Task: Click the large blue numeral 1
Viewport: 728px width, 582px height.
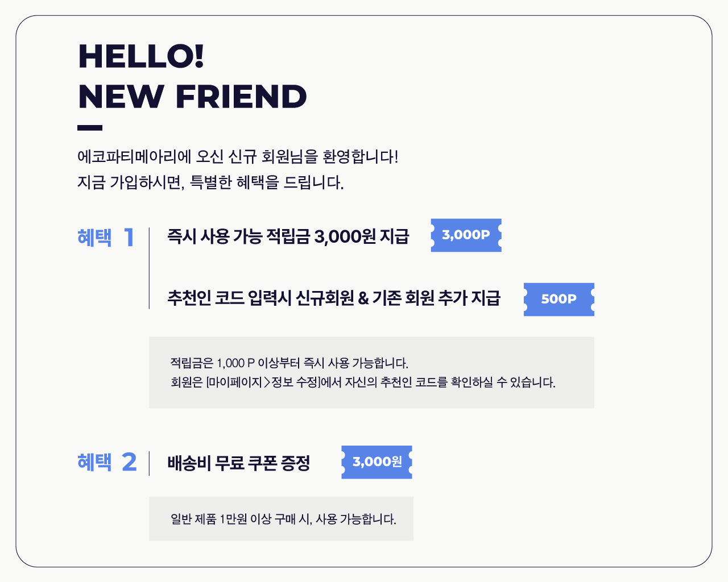Action: click(129, 238)
